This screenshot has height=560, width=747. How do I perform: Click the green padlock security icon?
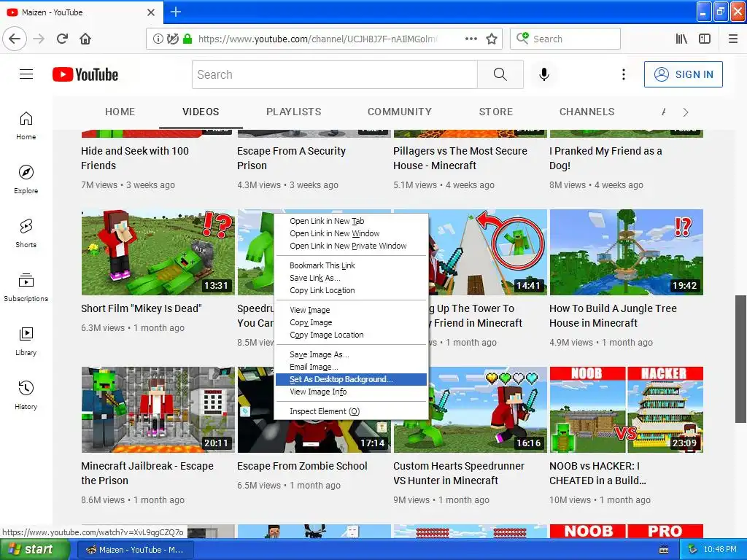[187, 39]
